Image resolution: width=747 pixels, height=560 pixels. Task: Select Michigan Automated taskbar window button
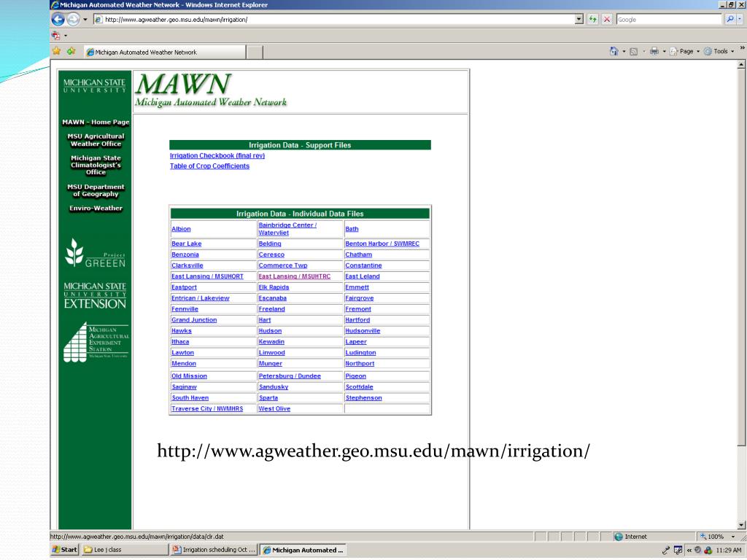pyautogui.click(x=303, y=550)
